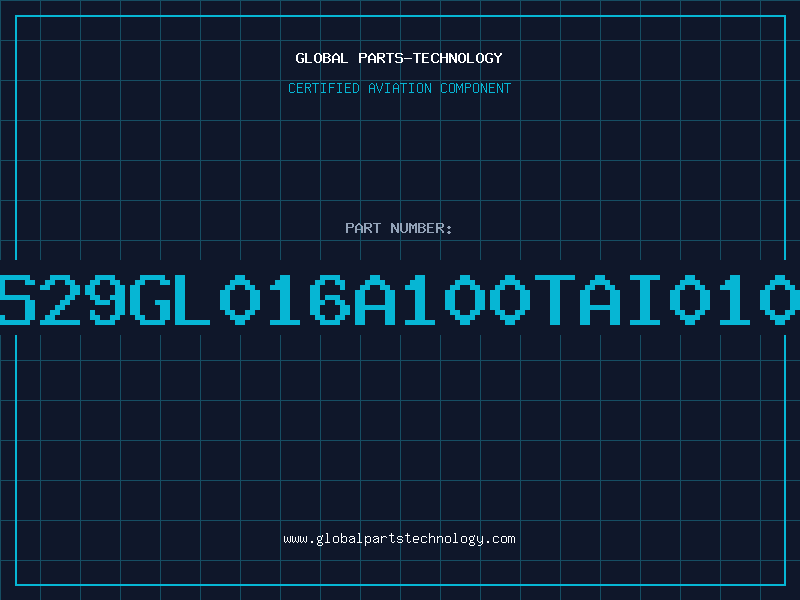Click the leading S of part number
The height and width of the screenshot is (600, 800).
pyautogui.click(x=18, y=299)
